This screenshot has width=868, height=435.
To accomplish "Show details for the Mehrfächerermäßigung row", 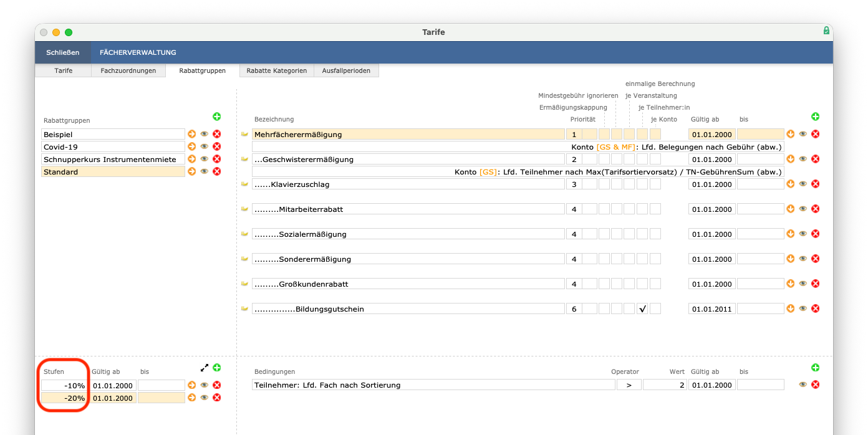I will click(x=803, y=133).
